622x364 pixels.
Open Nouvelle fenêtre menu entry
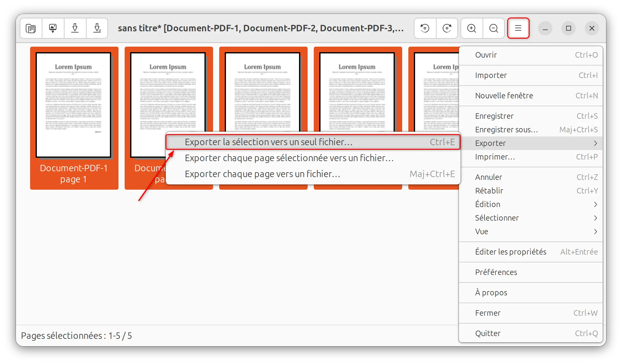pos(531,95)
